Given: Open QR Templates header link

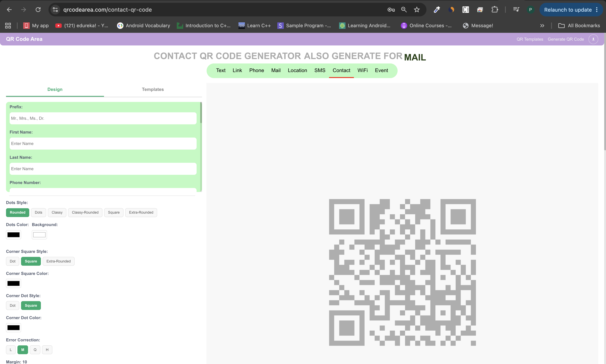Looking at the screenshot, I should coord(530,39).
